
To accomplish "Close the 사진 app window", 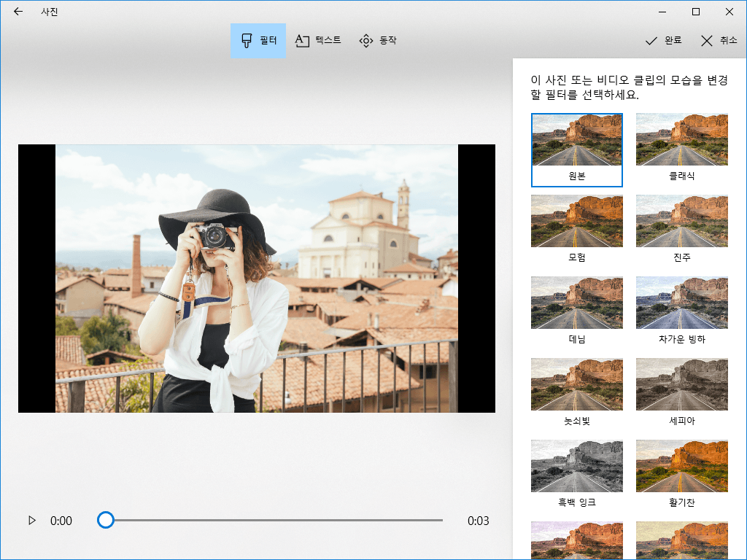I will click(729, 12).
